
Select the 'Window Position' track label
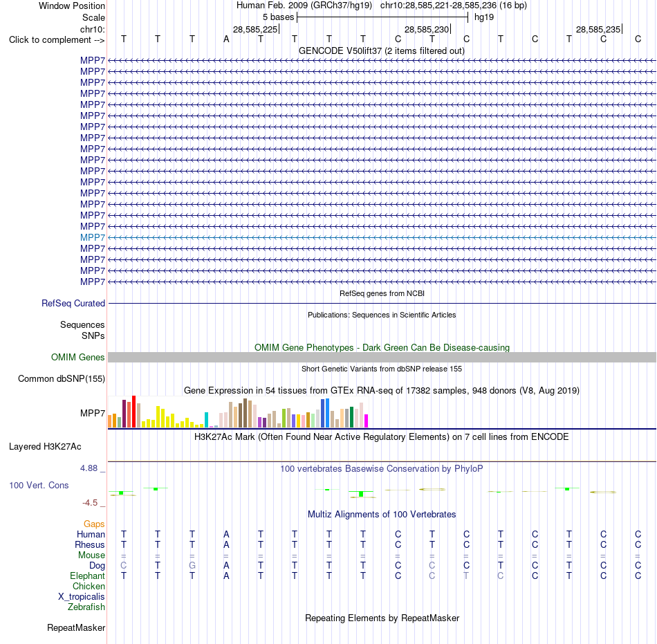[72, 6]
